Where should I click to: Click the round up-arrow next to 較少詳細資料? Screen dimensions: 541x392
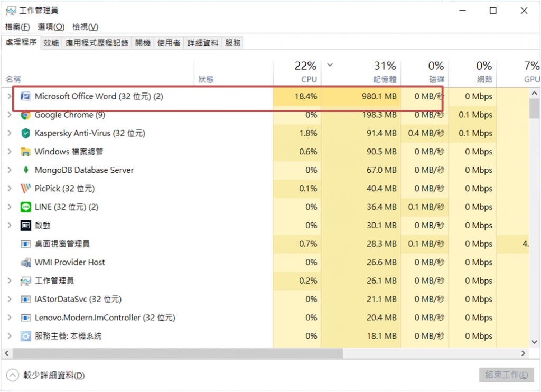tap(13, 375)
